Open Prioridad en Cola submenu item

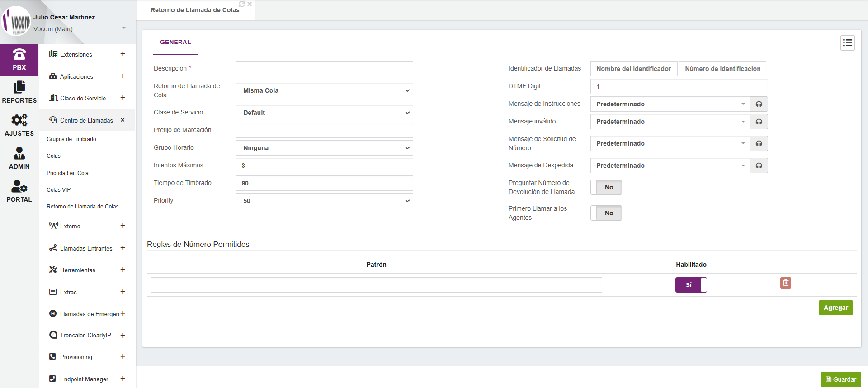pos(67,173)
